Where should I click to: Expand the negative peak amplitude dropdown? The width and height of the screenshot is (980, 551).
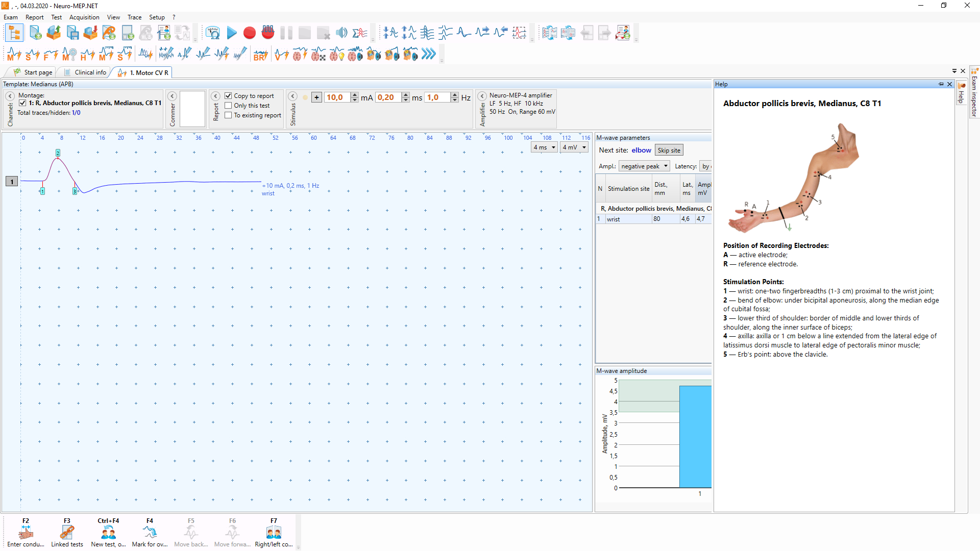point(644,166)
